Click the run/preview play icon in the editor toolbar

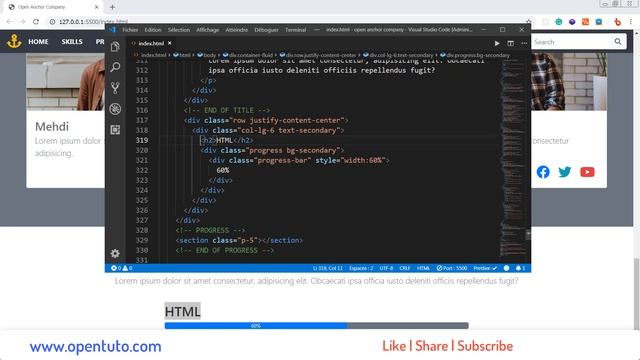coord(497,43)
